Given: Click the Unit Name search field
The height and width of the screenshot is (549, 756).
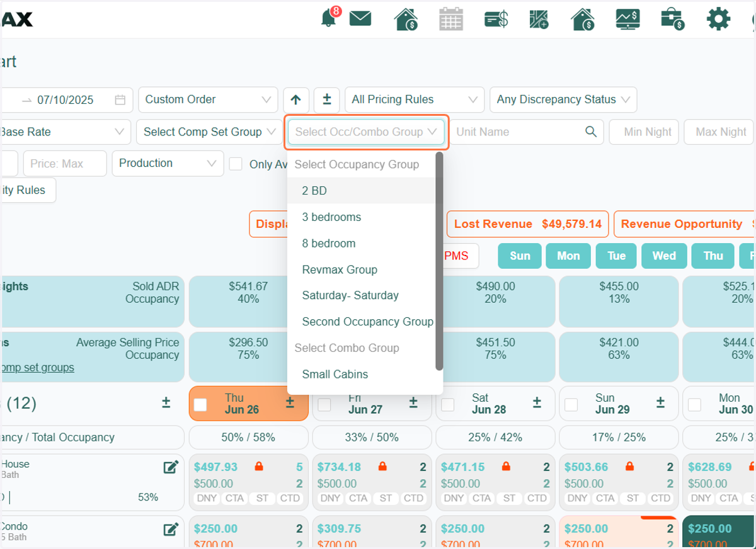Looking at the screenshot, I should click(527, 132).
